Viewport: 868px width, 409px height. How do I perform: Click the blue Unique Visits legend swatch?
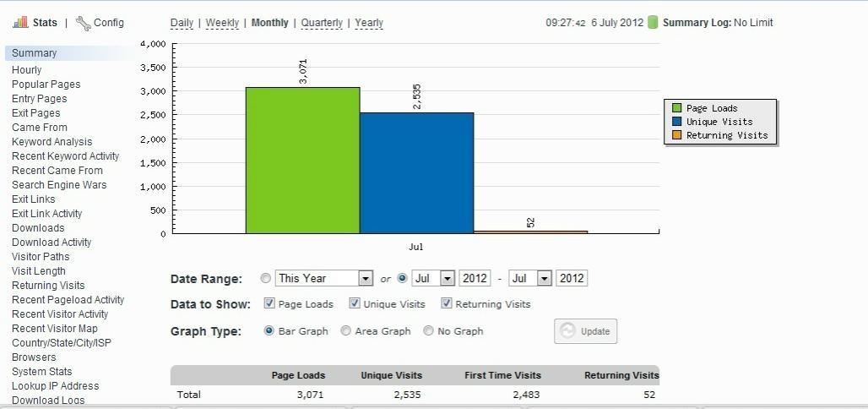(676, 122)
